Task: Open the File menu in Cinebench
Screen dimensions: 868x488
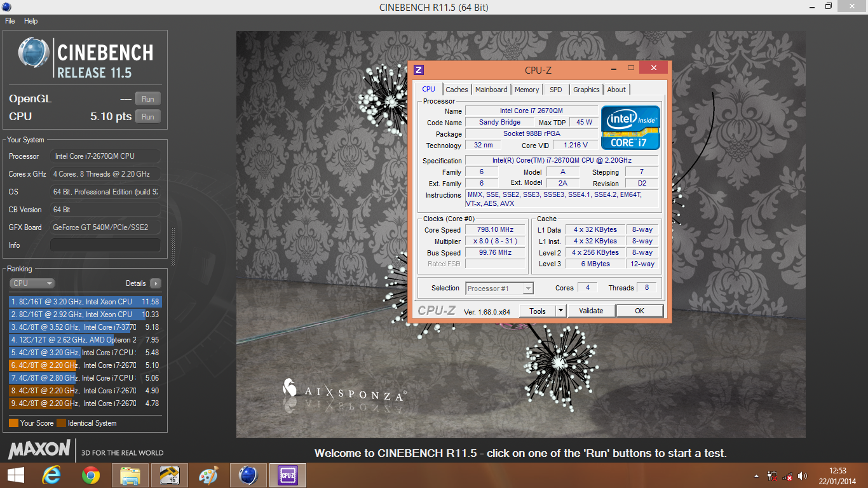Action: 10,21
